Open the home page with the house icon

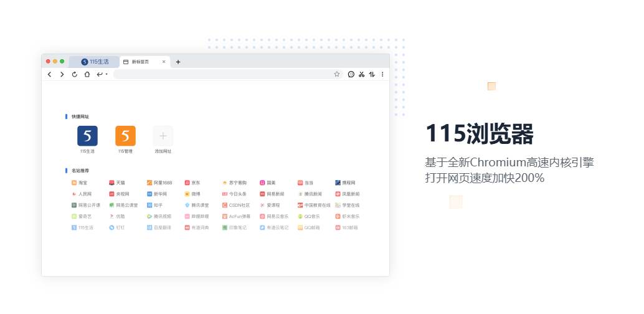point(87,74)
